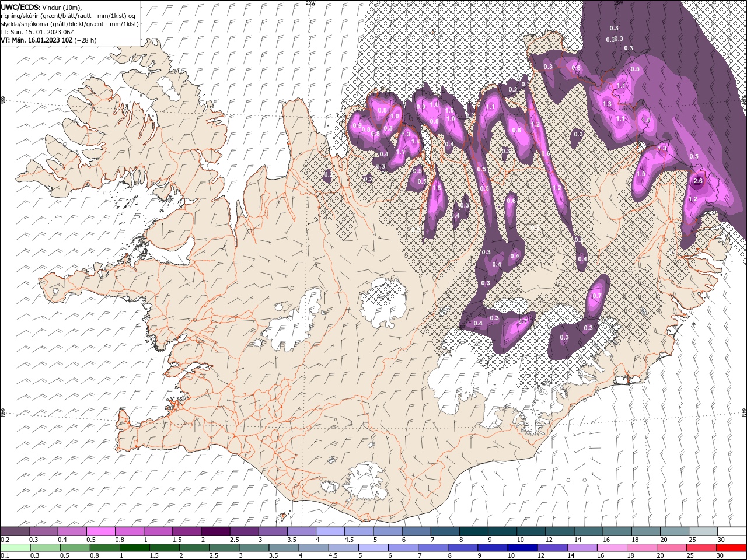
Task: Pick the light pink 16 swatch, lower legend row
Action: (x=611, y=548)
